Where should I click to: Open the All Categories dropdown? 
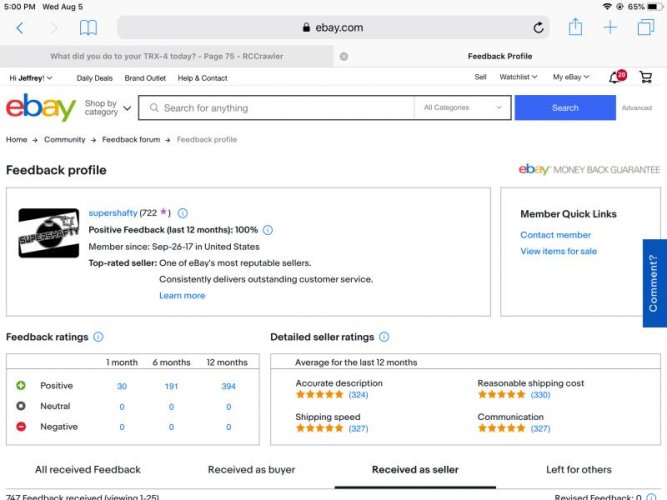tap(462, 108)
